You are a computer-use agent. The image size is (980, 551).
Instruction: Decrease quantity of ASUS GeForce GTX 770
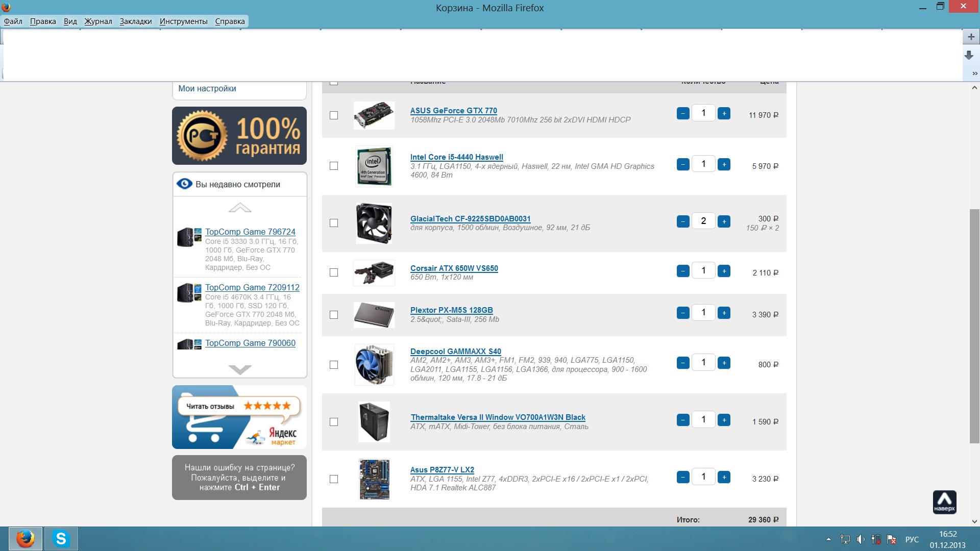coord(683,113)
